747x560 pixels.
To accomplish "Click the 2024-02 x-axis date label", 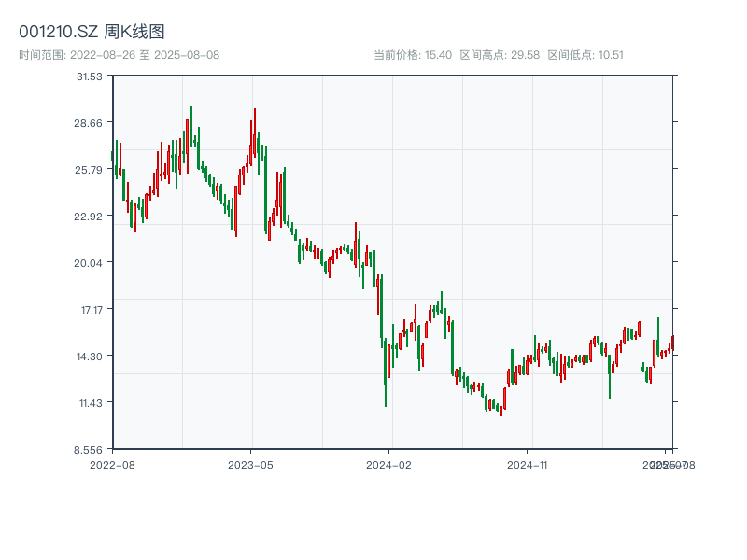I will pos(389,464).
